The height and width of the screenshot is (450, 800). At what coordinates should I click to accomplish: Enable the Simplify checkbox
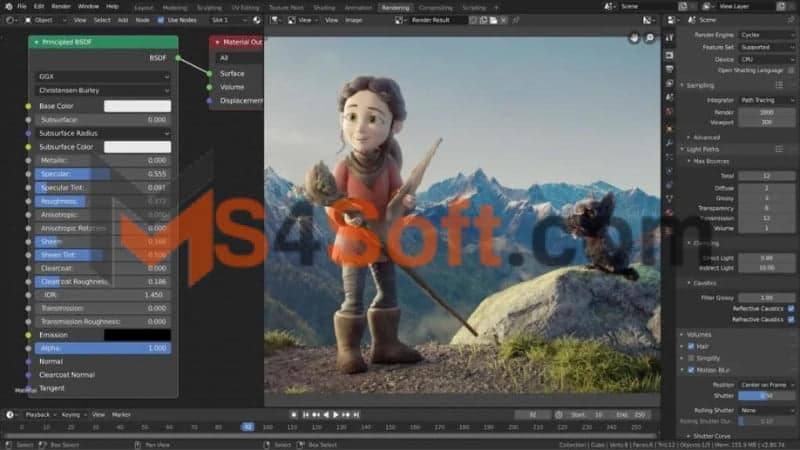(x=690, y=357)
